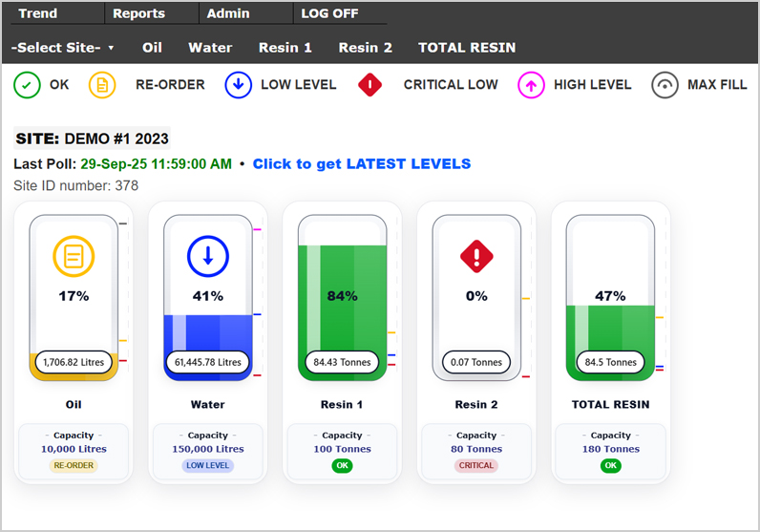Viewport: 760px width, 532px height.
Task: Click the Last Poll timestamp 29-Sep-25 11:59:00 AM
Action: [156, 164]
